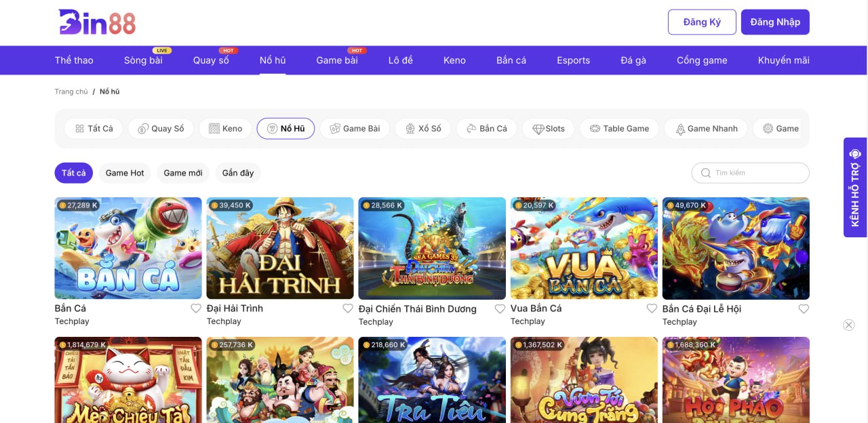Open the Mèo Chiêu Tài game thumbnail
This screenshot has width=868, height=423.
click(128, 380)
